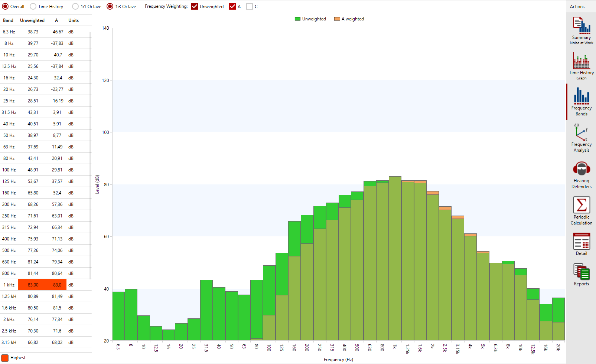Click the Unweighted column header in table
The height and width of the screenshot is (364, 596).
[x=32, y=20]
